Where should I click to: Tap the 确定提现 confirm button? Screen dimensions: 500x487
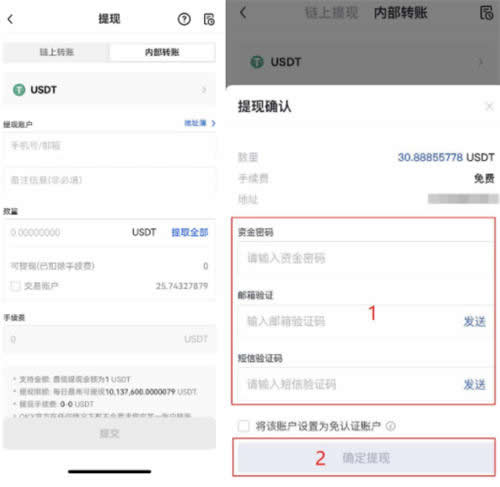pyautogui.click(x=364, y=457)
